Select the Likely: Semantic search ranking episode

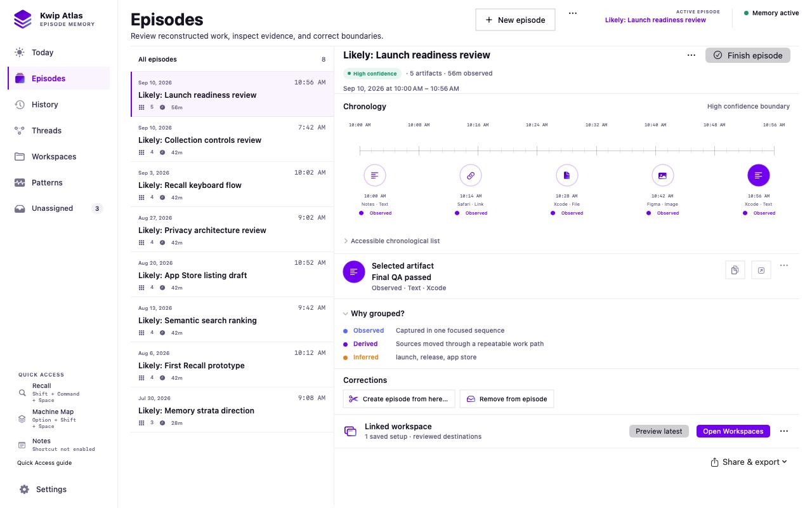coord(232,319)
